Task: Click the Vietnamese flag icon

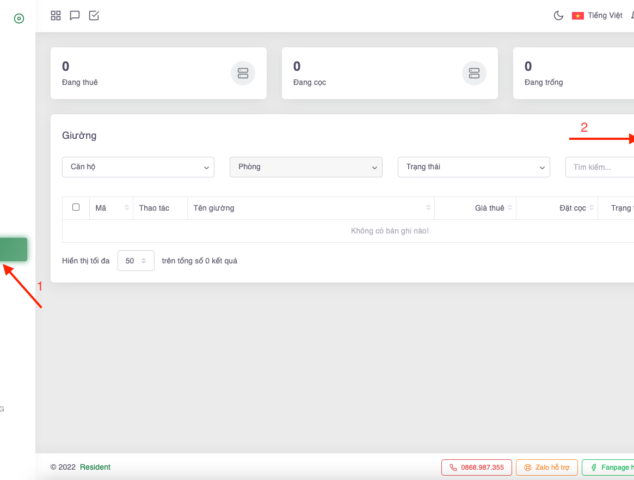Action: pos(578,16)
